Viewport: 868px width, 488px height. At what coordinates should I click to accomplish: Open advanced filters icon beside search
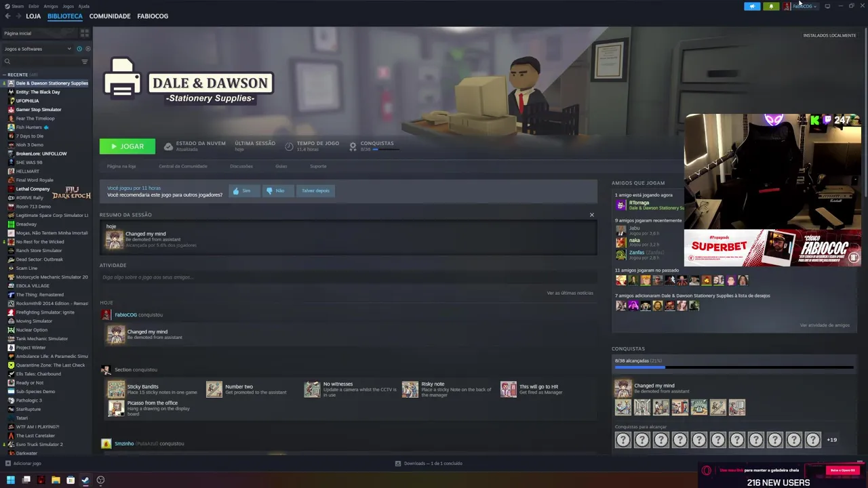pyautogui.click(x=85, y=62)
